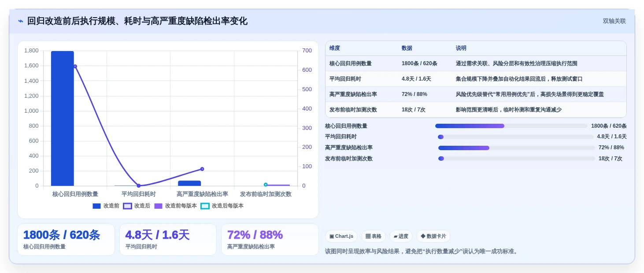The image size is (644, 273).
Task: Click the 发布前临时加测次数 x-axis label
Action: tap(266, 194)
